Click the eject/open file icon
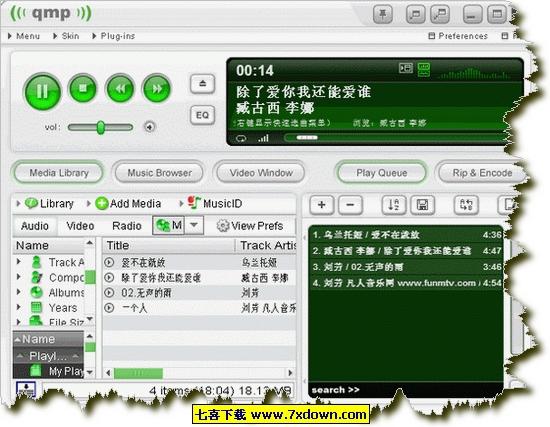The image size is (550, 427). pyautogui.click(x=202, y=84)
